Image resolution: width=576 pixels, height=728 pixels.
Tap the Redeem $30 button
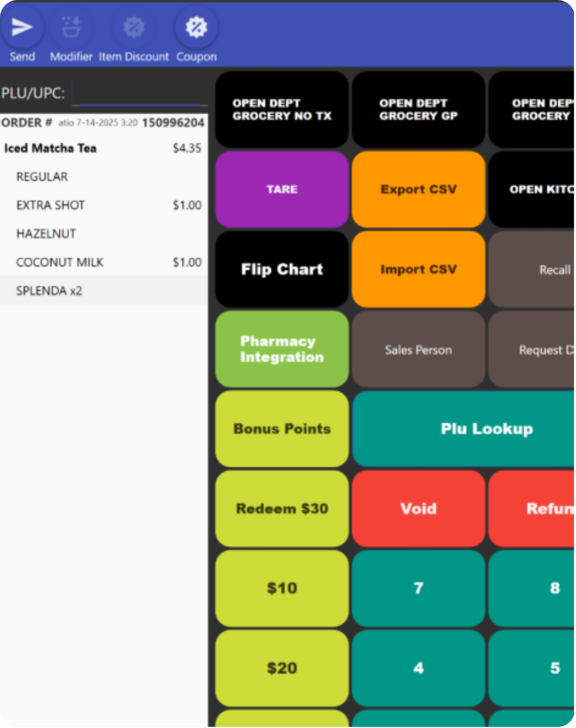(x=282, y=509)
